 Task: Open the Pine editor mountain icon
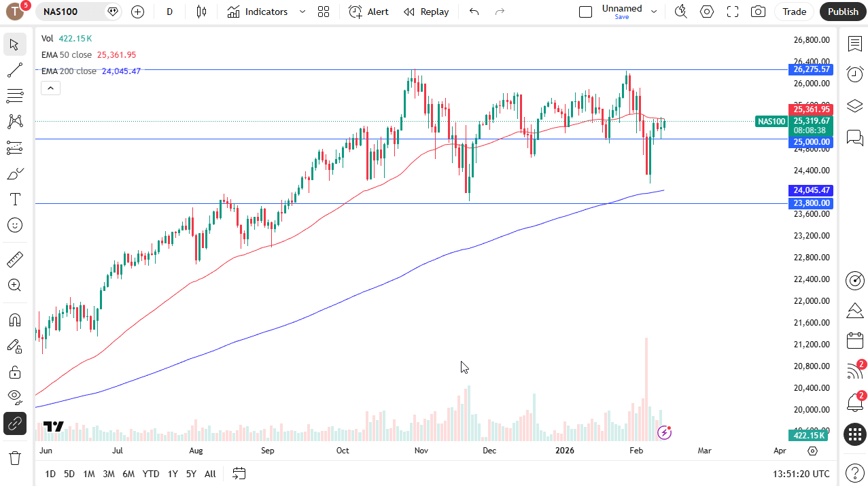click(x=854, y=311)
